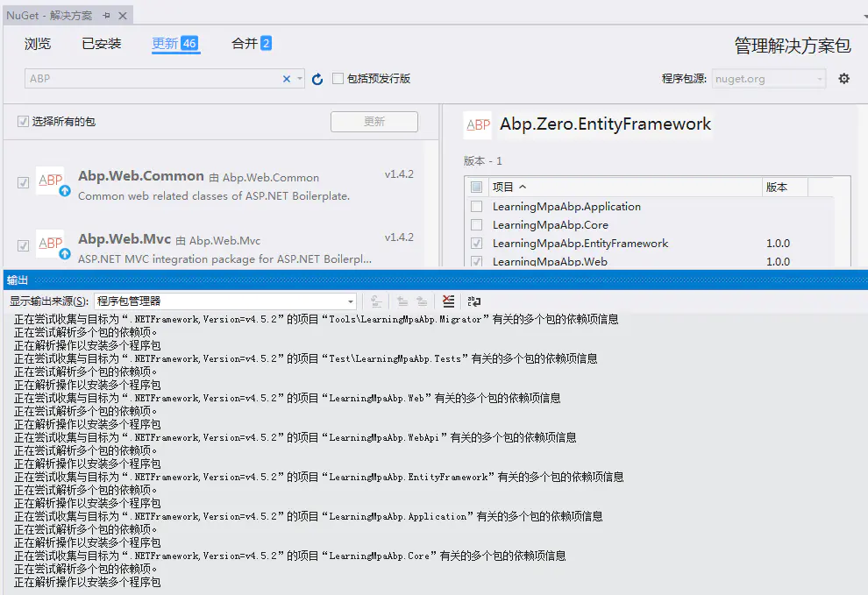Click version v1.4.2 of Abp.Web.Common
Viewport: 868px width, 595px height.
click(399, 174)
